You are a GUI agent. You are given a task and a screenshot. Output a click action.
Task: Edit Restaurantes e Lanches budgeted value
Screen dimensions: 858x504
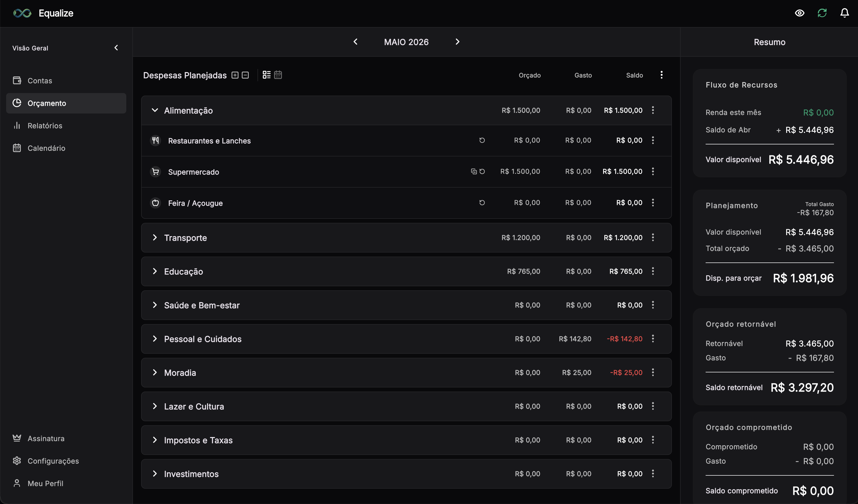(527, 140)
